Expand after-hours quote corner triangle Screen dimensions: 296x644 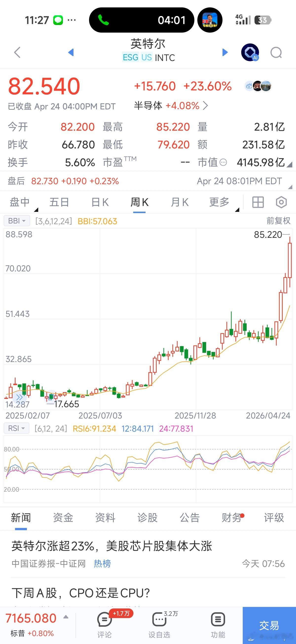(290, 187)
